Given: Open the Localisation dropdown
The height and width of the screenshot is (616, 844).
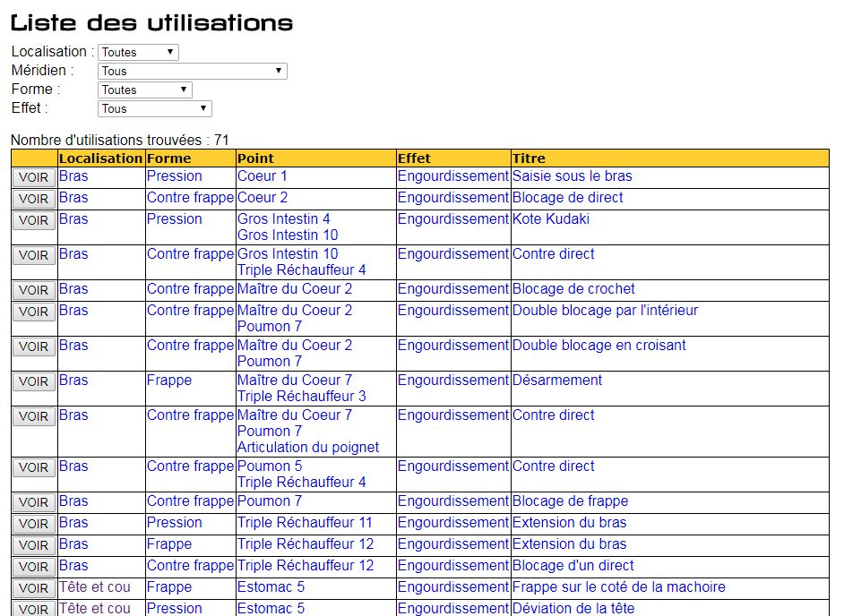Looking at the screenshot, I should (138, 53).
